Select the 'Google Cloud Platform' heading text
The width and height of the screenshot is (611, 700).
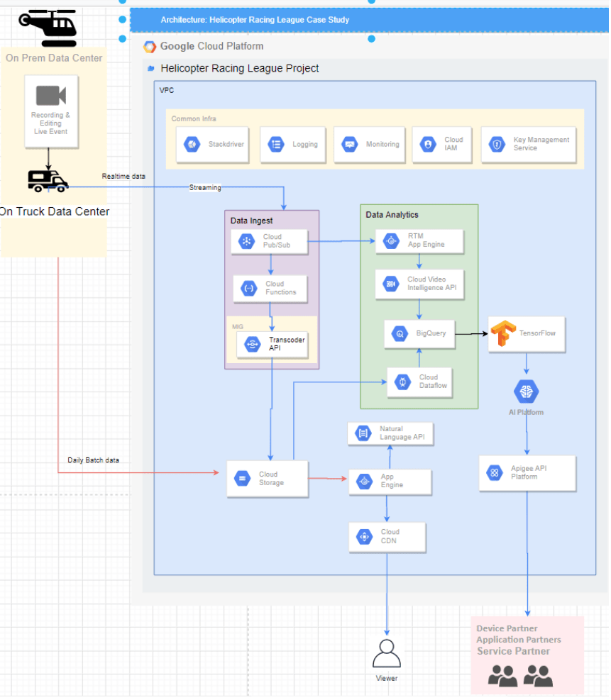coord(211,46)
